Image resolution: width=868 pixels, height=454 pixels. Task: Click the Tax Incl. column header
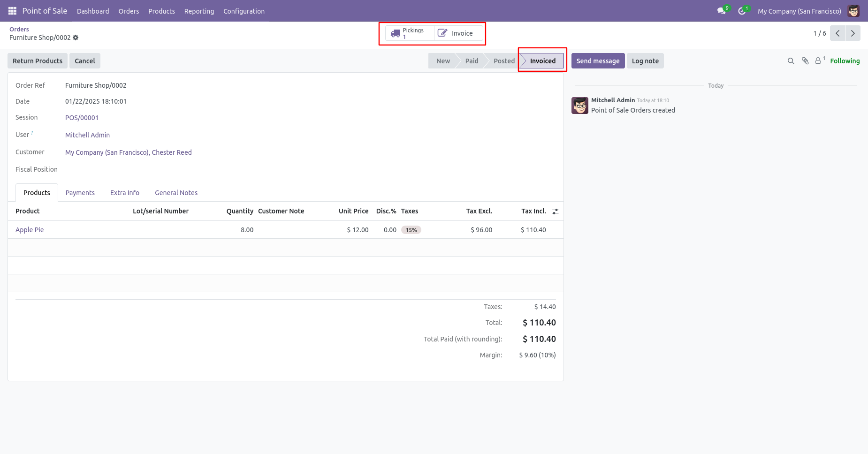(533, 211)
